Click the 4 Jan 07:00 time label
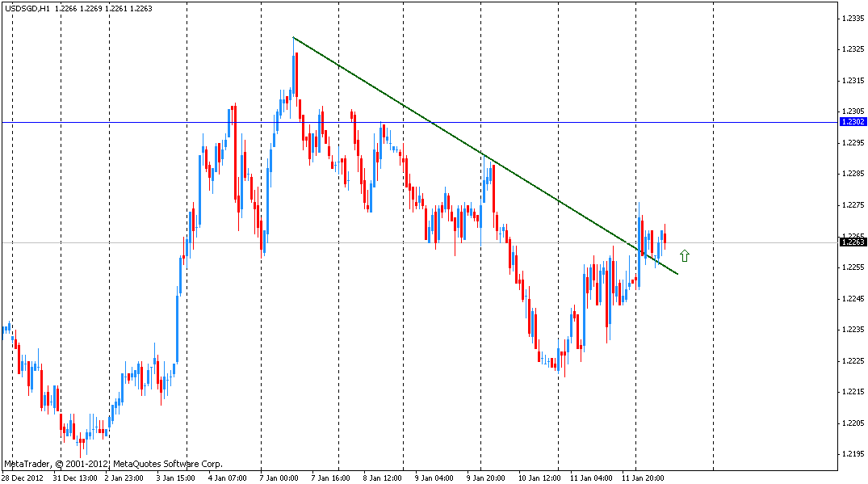This screenshot has width=868, height=484. tap(227, 478)
